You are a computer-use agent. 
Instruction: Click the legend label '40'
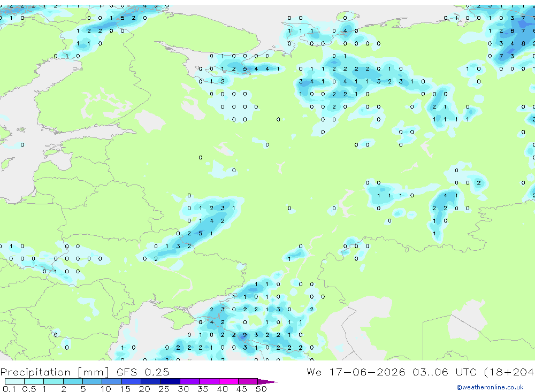point(222,389)
